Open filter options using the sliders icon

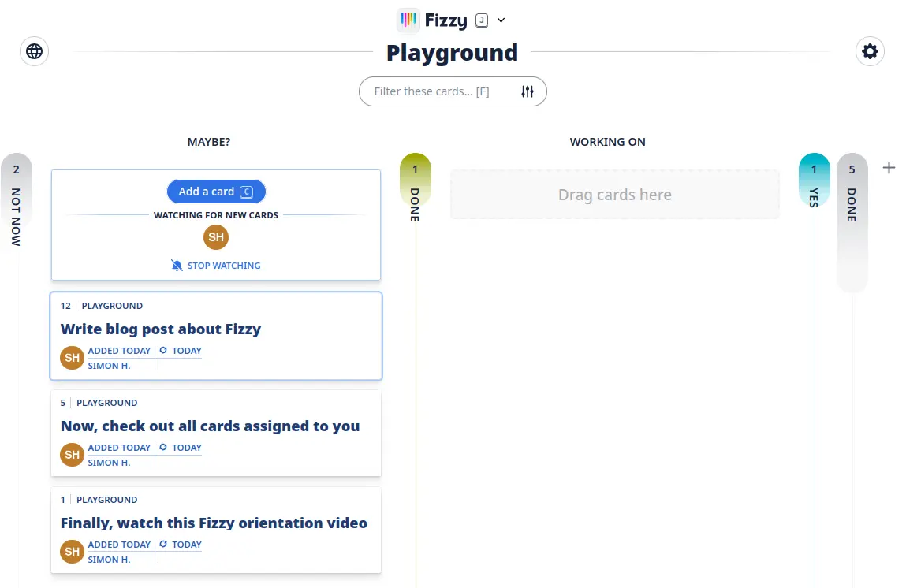[527, 91]
